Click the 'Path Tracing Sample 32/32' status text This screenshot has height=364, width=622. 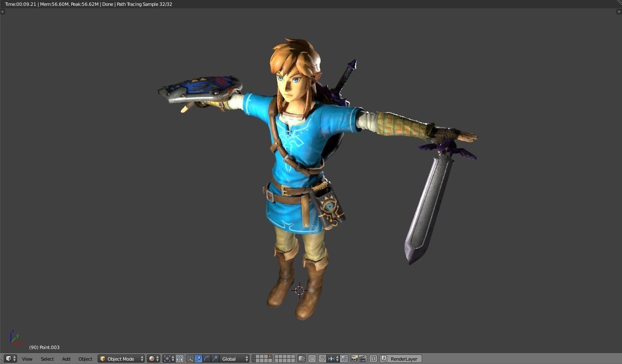click(144, 4)
